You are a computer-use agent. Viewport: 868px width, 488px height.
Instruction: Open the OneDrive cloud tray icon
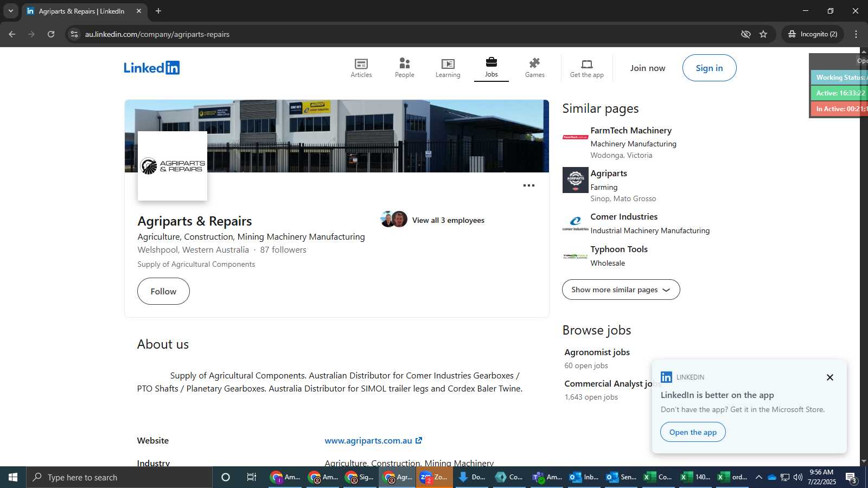772,477
